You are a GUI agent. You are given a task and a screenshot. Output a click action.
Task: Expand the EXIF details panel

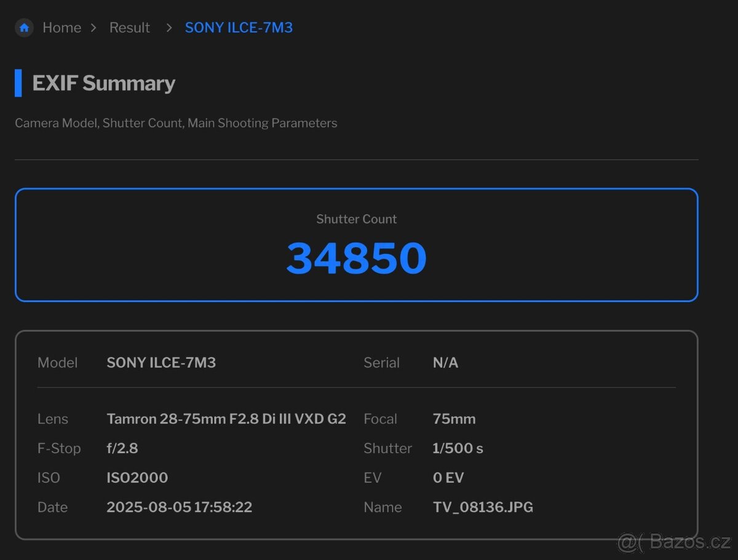click(x=356, y=433)
